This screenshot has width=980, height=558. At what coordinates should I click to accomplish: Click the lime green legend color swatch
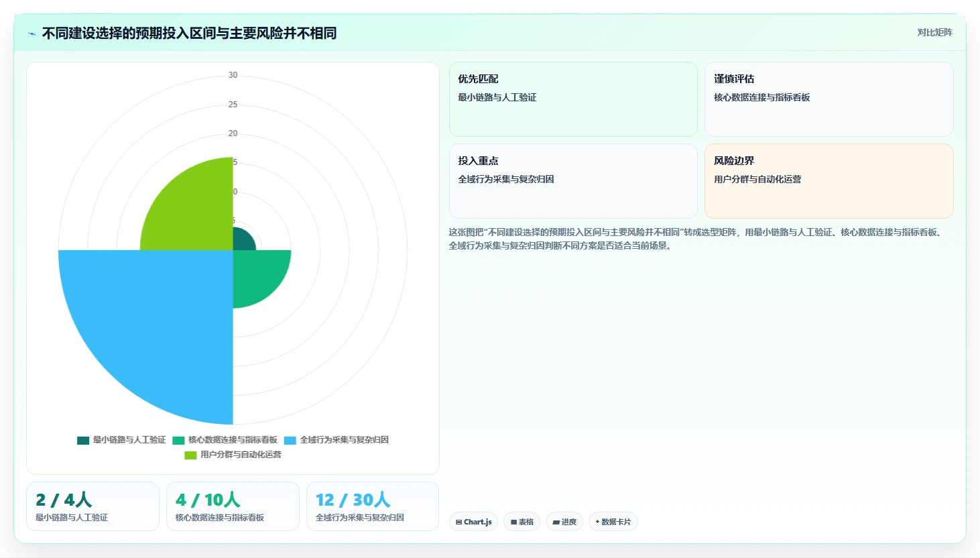point(190,455)
